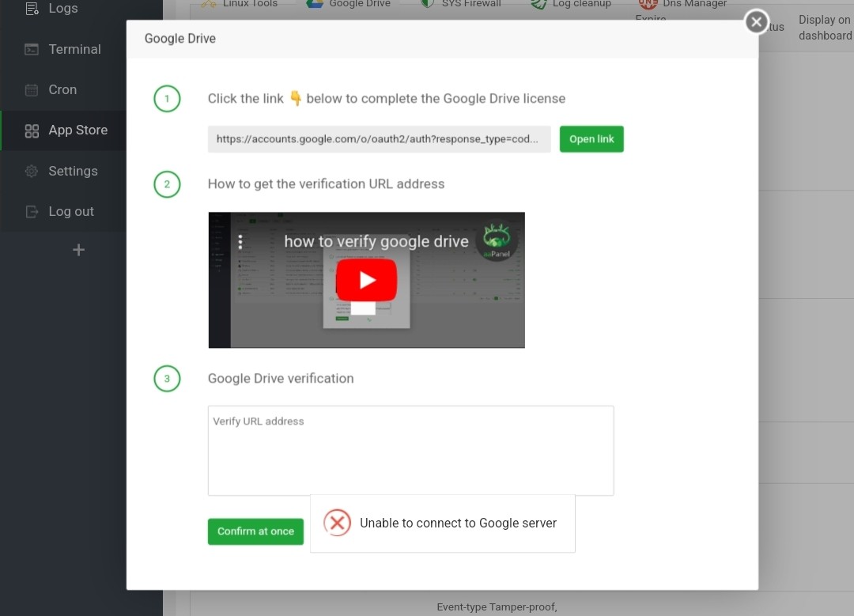
Task: Click the SYS Firewall icon
Action: 426,3
